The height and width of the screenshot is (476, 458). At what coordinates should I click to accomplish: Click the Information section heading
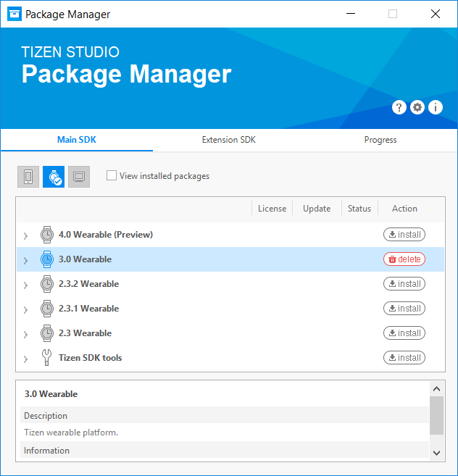pyautogui.click(x=46, y=451)
